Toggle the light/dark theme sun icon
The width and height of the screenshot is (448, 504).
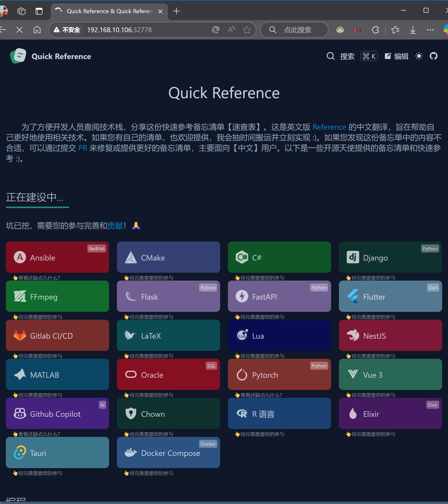coord(419,56)
